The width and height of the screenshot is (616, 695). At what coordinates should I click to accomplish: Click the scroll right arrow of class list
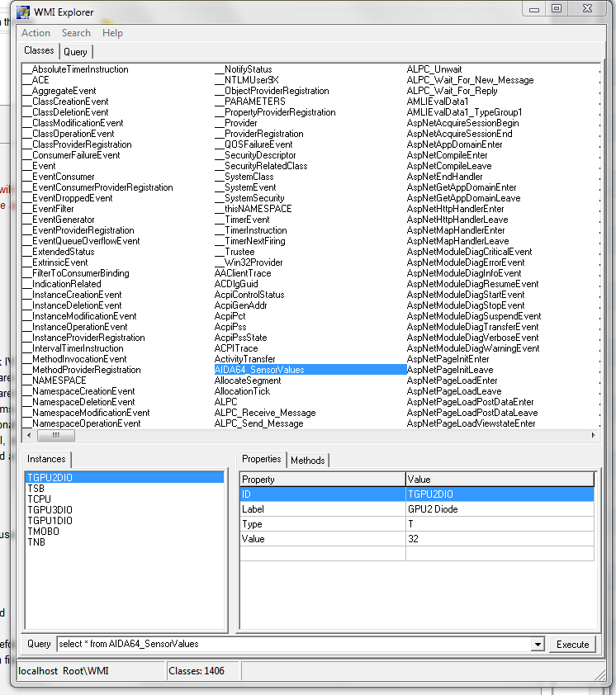(x=594, y=435)
